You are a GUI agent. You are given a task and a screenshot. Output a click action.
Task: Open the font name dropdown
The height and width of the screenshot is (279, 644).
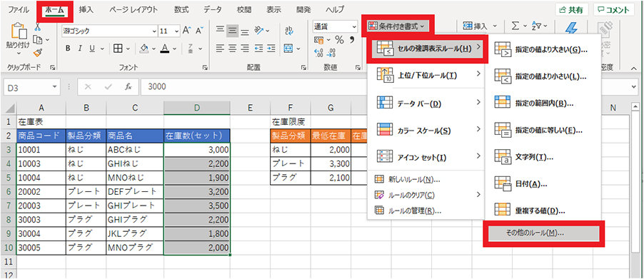pos(154,31)
